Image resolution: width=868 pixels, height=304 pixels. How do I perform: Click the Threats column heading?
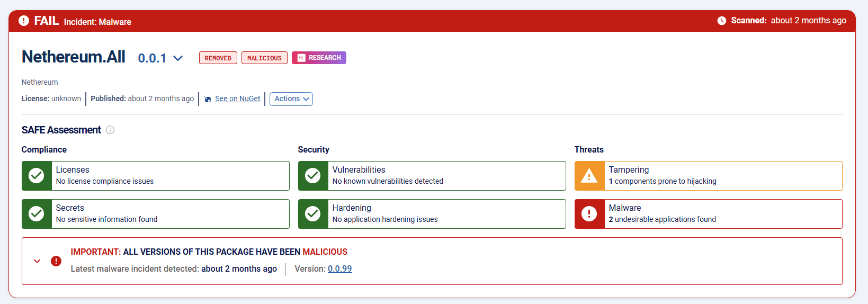click(589, 150)
